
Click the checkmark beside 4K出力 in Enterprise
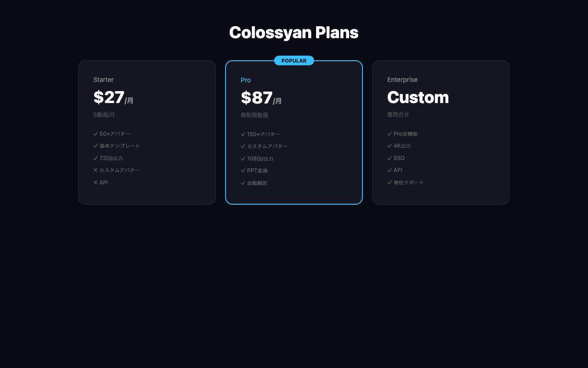[389, 145]
